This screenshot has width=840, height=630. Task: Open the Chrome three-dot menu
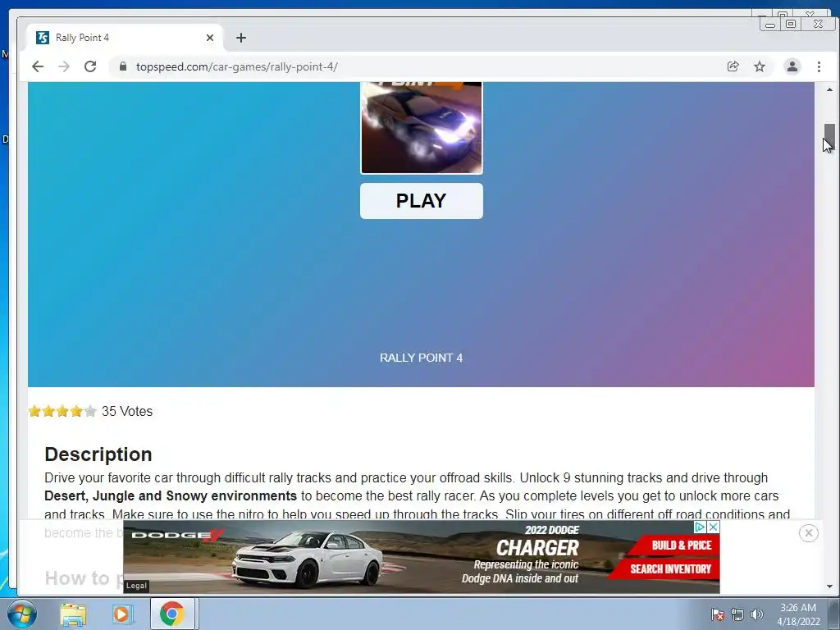(819, 66)
